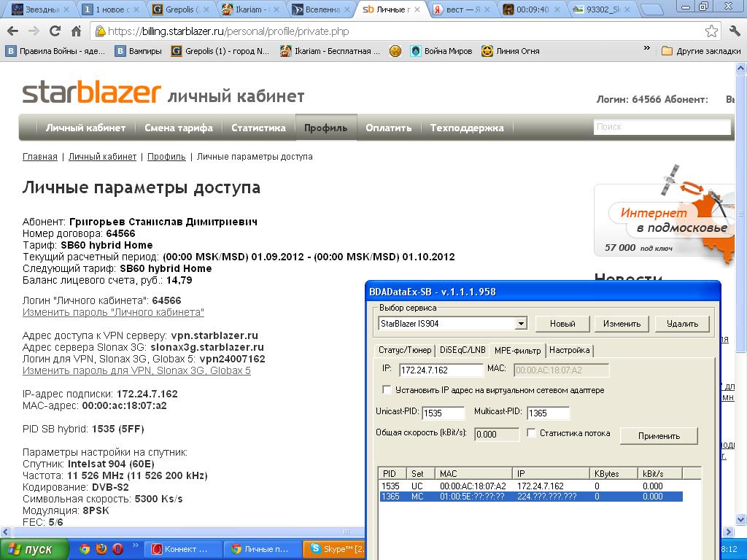Follow the 'Главная' breadcrumb link
The width and height of the screenshot is (747, 560).
pos(40,157)
